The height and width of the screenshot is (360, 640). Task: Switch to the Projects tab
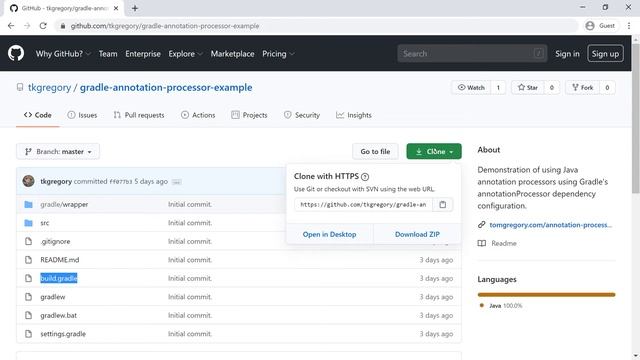(x=249, y=115)
